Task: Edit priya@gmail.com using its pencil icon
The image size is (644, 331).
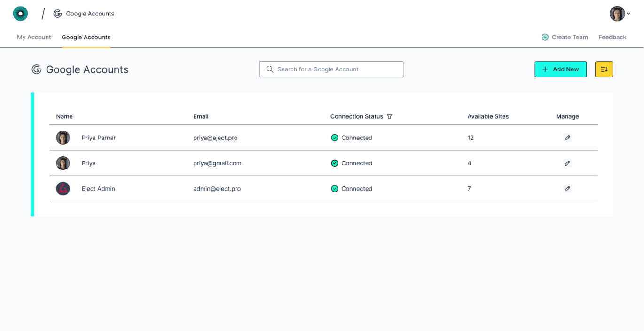Action: tap(567, 163)
